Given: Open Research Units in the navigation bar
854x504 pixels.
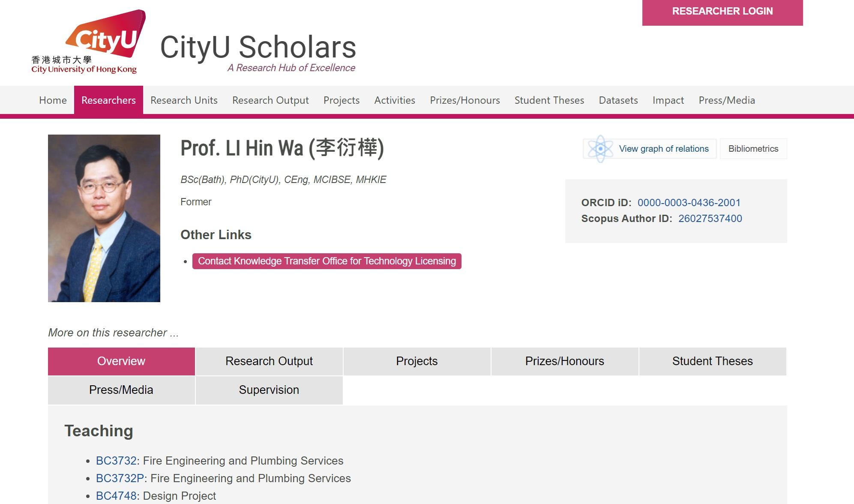Looking at the screenshot, I should tap(184, 100).
